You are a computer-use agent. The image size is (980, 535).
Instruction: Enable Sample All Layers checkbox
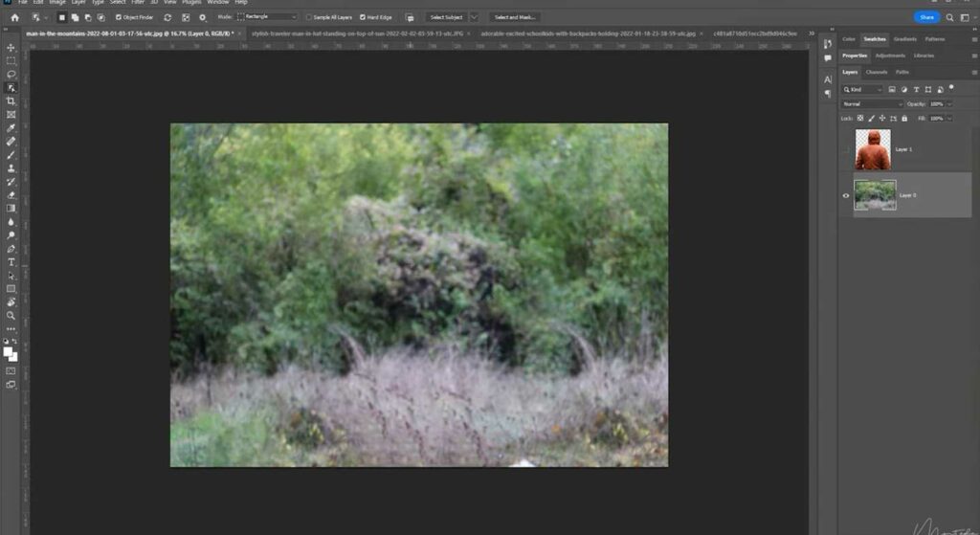click(x=309, y=17)
